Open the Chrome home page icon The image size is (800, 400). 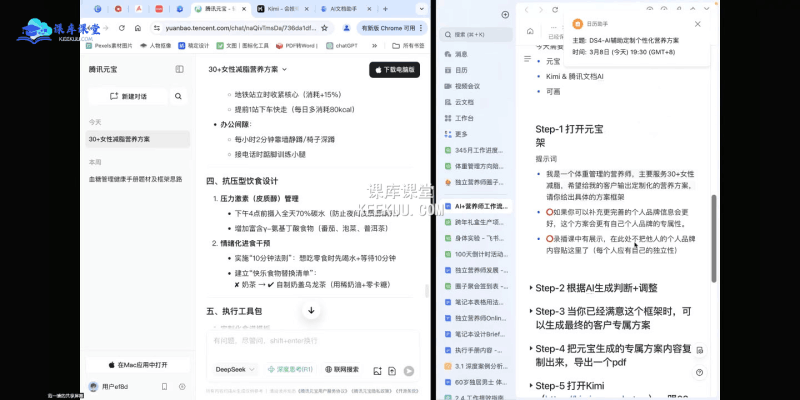click(138, 28)
